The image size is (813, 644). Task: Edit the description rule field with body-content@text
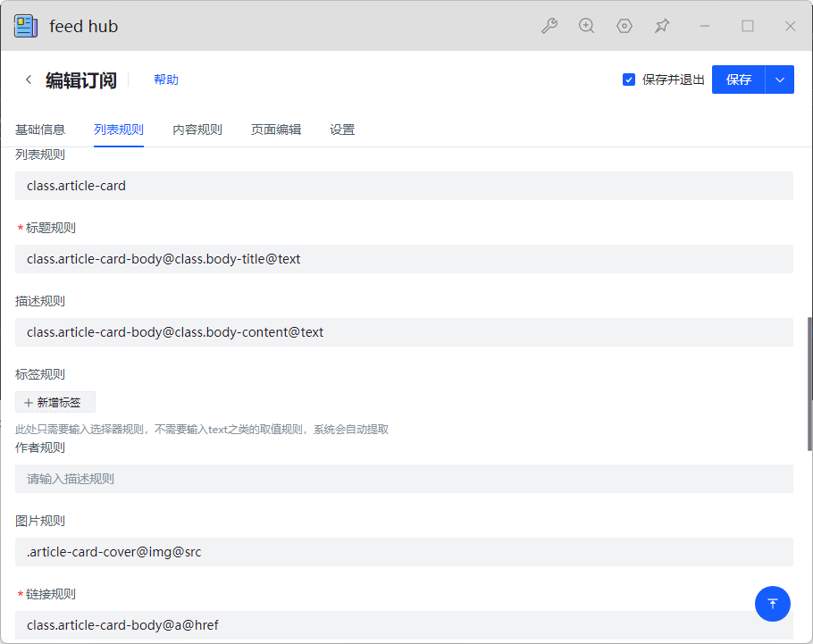pos(404,332)
